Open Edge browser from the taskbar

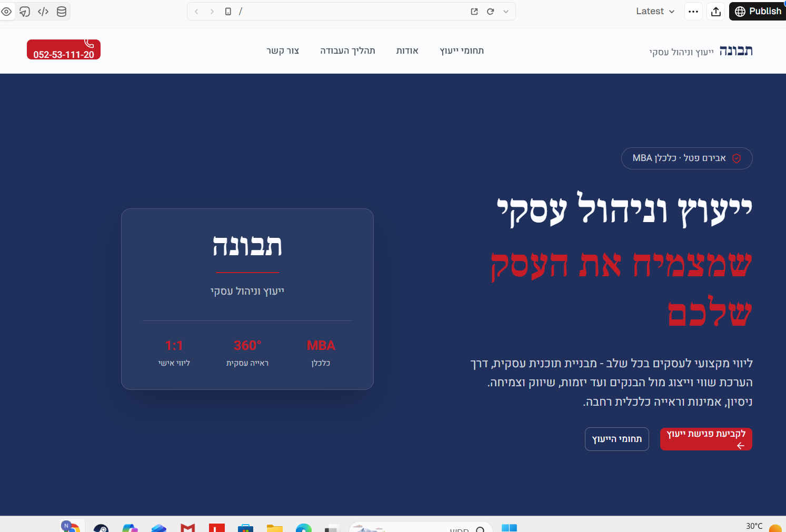[304, 528]
